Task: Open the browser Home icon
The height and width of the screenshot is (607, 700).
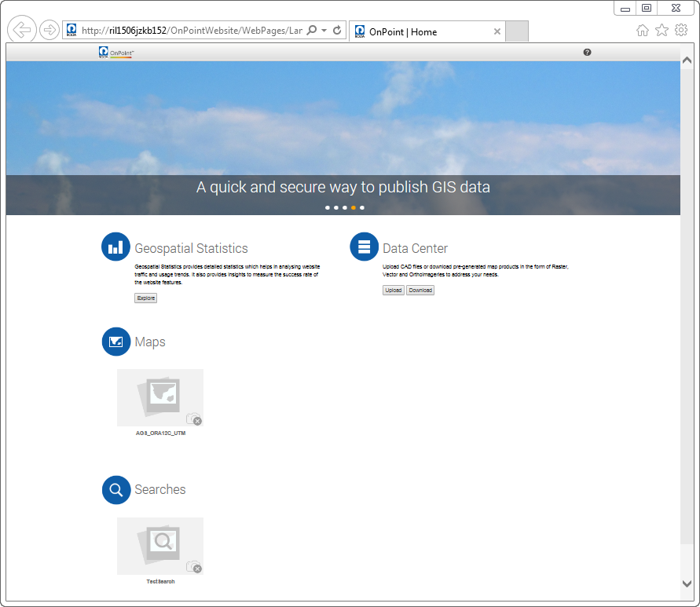Action: (642, 30)
